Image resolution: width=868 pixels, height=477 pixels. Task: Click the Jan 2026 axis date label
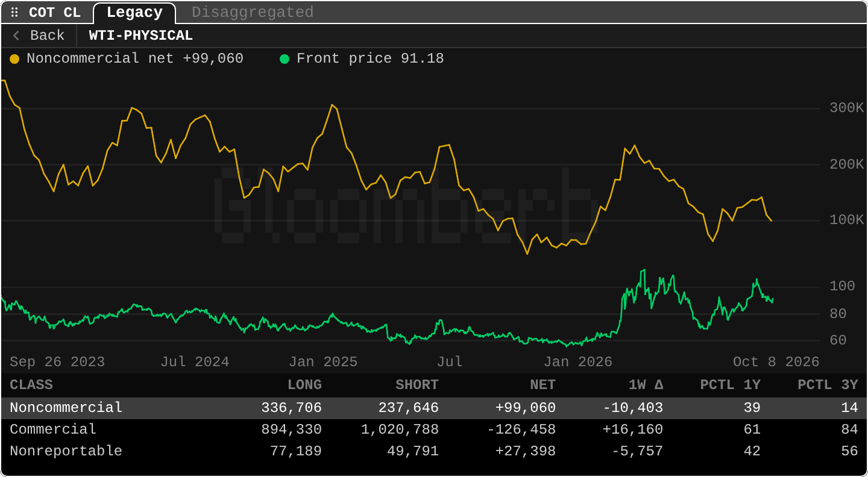(578, 362)
